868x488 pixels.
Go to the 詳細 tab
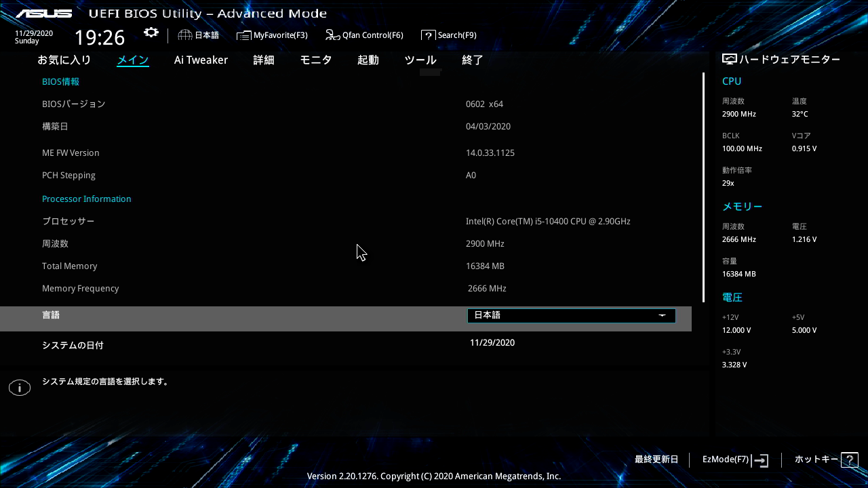coord(264,60)
